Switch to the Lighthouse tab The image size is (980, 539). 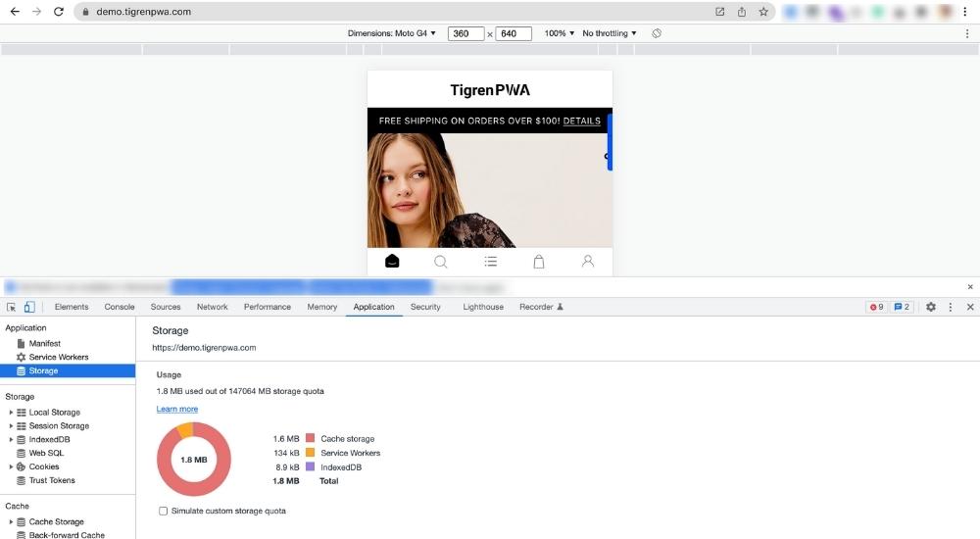tap(483, 307)
